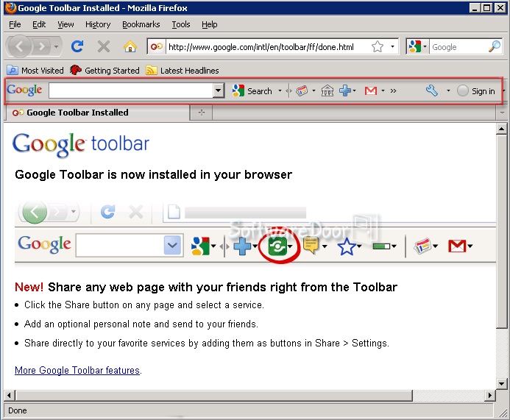Open the address bar history dropdown
Screen dimensions: 510x420
point(392,47)
